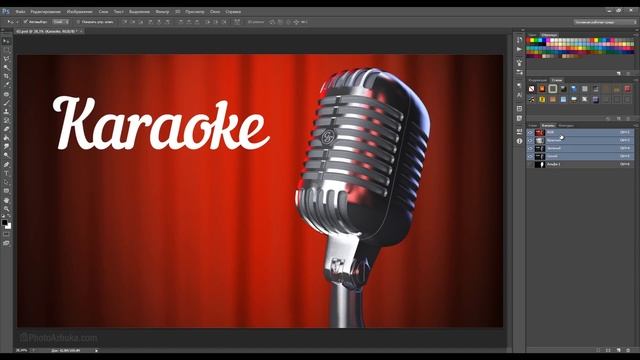Image resolution: width=640 pixels, height=360 pixels.
Task: Select the Zoom tool
Action: click(x=6, y=209)
